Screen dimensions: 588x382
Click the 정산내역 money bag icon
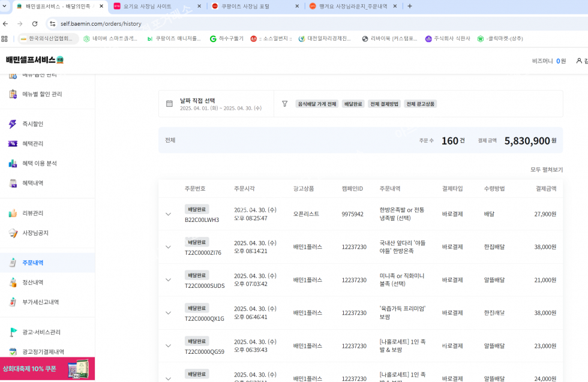[13, 282]
